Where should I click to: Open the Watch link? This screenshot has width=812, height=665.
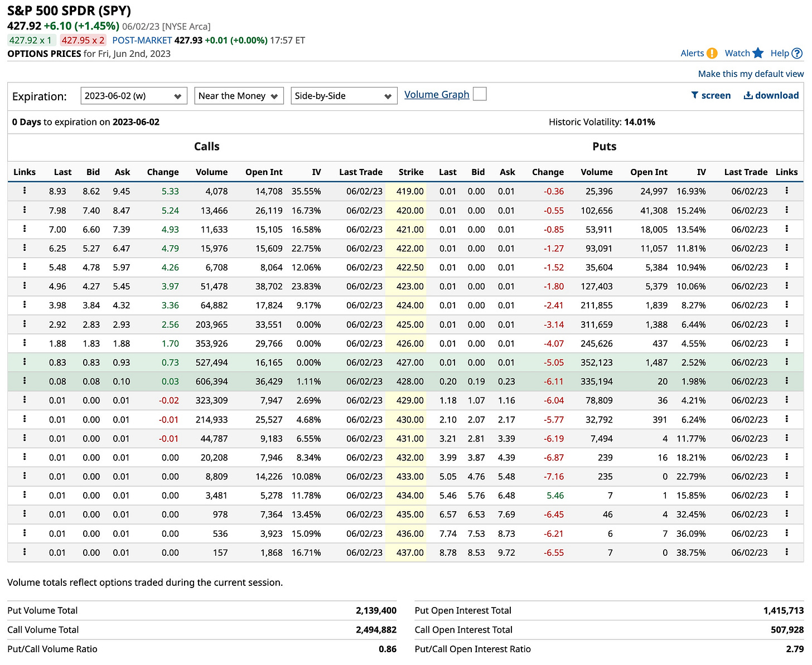[x=737, y=53]
